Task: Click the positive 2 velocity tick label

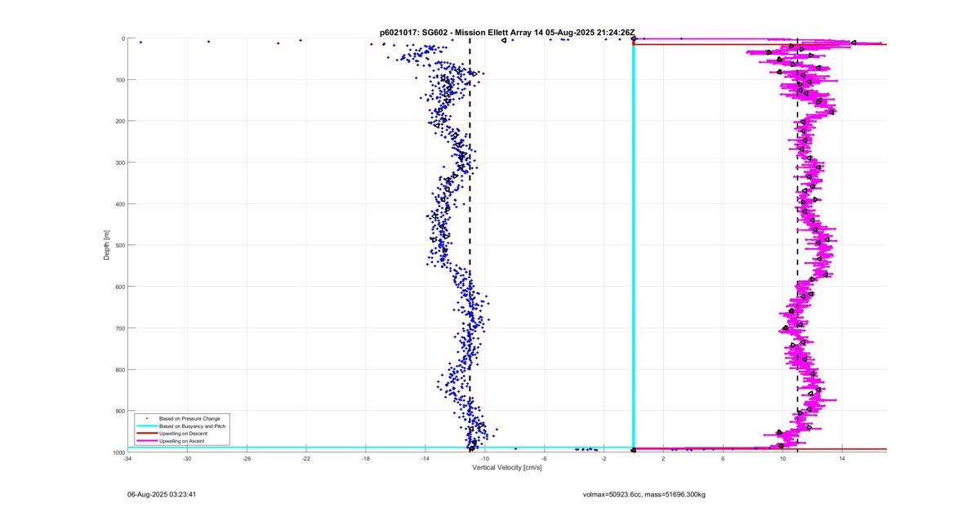Action: point(663,459)
